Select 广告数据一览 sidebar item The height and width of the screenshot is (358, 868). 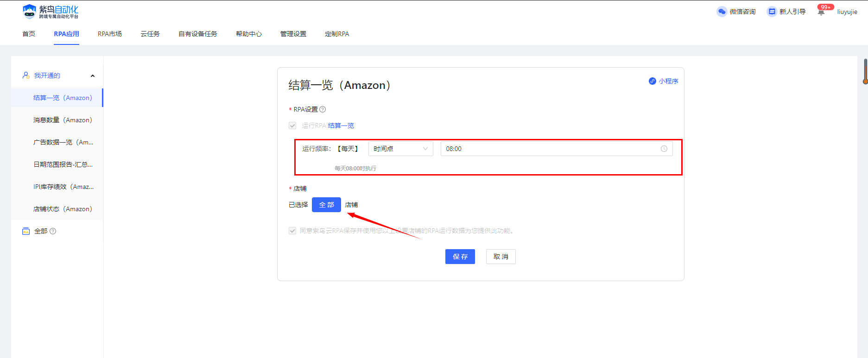click(x=57, y=142)
